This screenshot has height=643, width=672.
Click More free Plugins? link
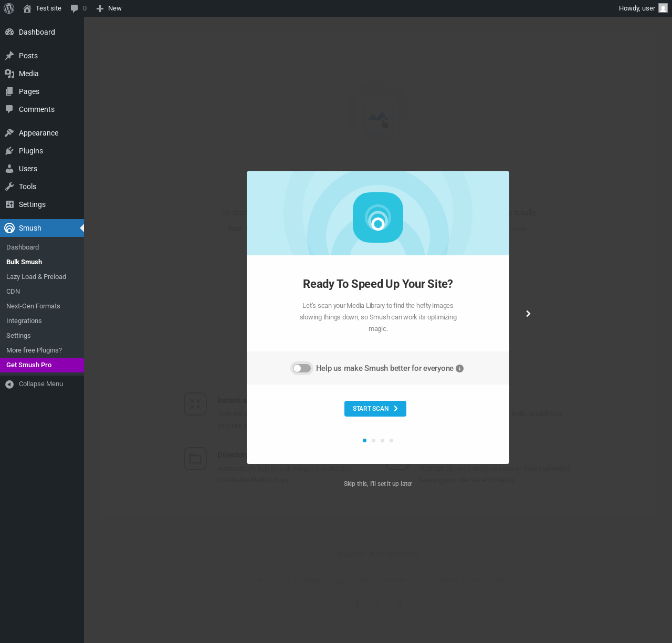[42, 350]
